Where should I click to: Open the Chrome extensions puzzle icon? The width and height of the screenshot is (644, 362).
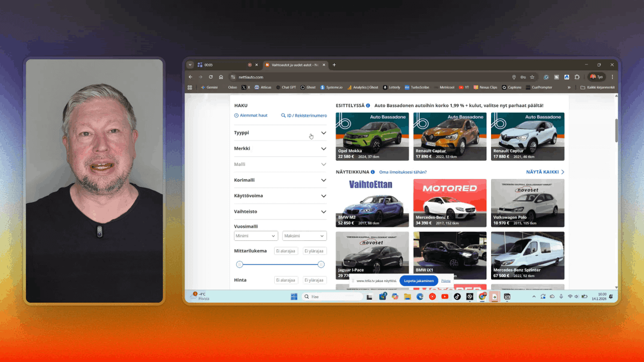tap(577, 77)
